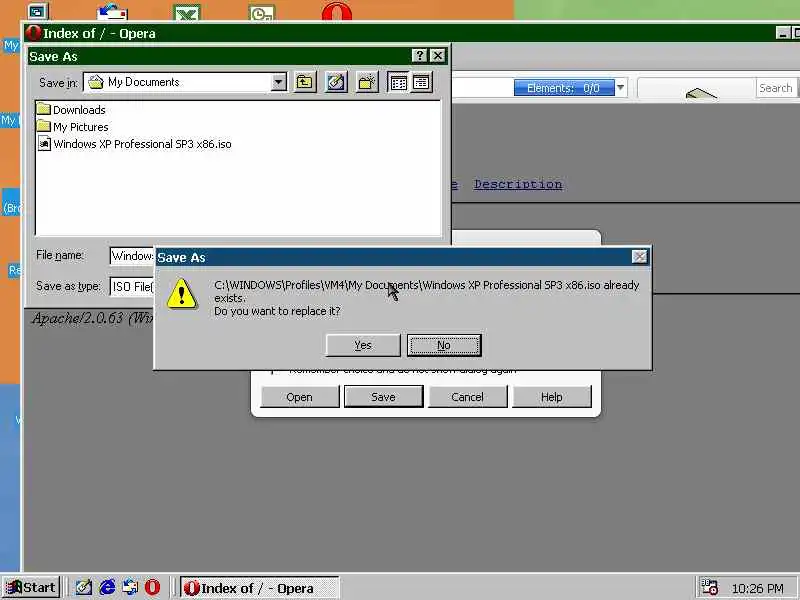Click the Opera icon in the window title bar
This screenshot has height=600, width=800.
point(33,33)
